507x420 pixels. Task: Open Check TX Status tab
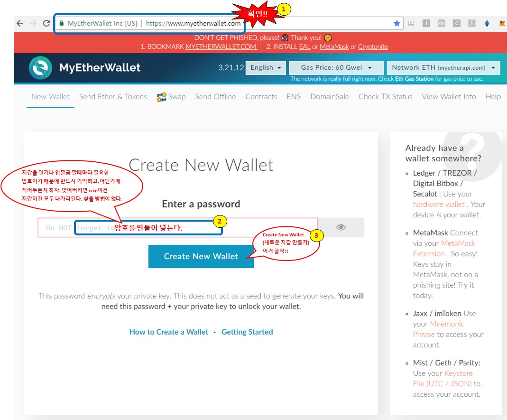coord(385,97)
